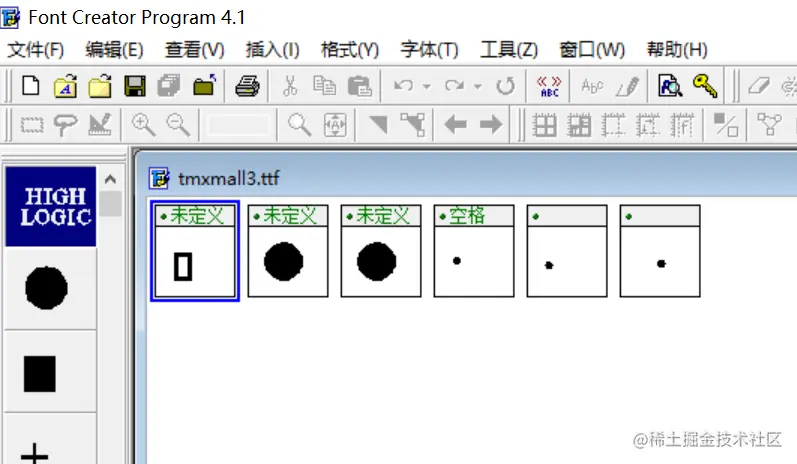This screenshot has width=797, height=464.
Task: Click the squares with diagonal slash icon
Action: pos(726,125)
